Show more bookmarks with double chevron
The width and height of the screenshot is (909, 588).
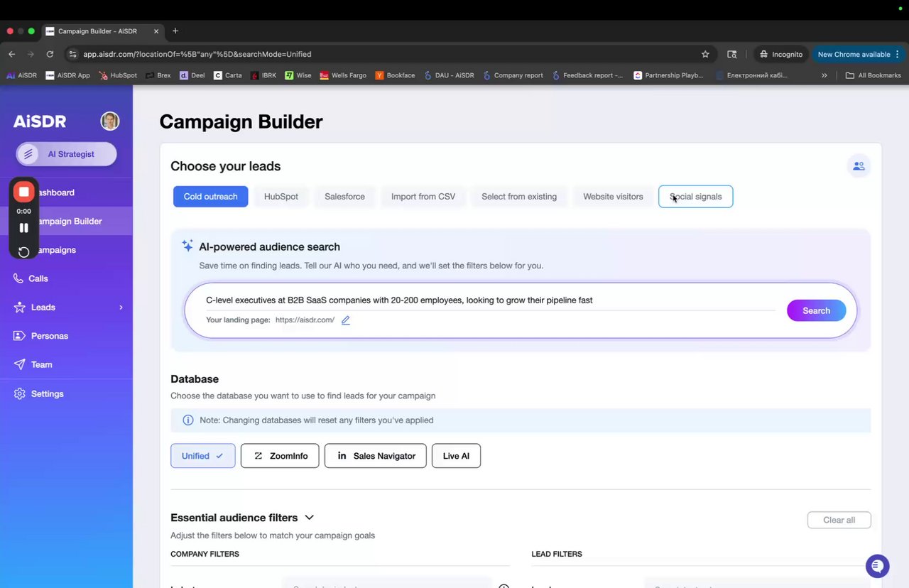(x=824, y=75)
